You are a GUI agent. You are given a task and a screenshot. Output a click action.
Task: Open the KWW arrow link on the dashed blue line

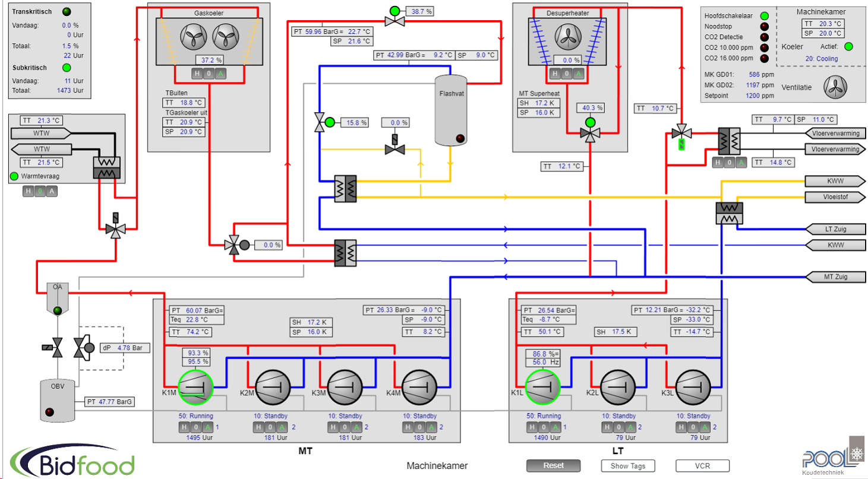click(x=835, y=245)
